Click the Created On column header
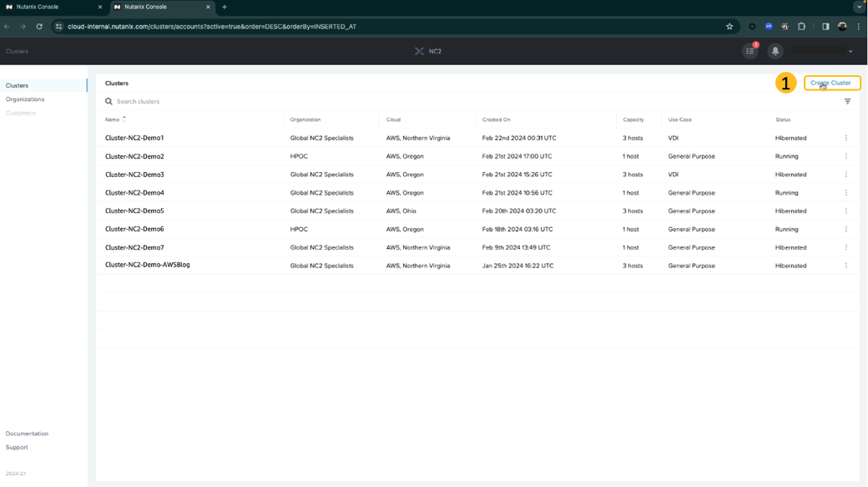Screen dimensions: 868x487 pos(496,119)
